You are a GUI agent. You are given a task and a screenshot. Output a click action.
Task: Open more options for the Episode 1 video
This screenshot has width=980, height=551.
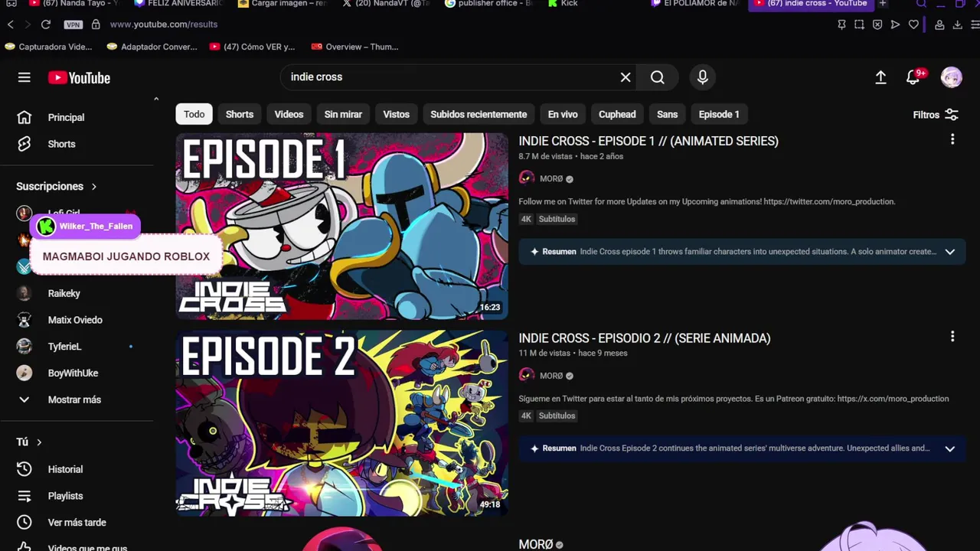tap(952, 139)
